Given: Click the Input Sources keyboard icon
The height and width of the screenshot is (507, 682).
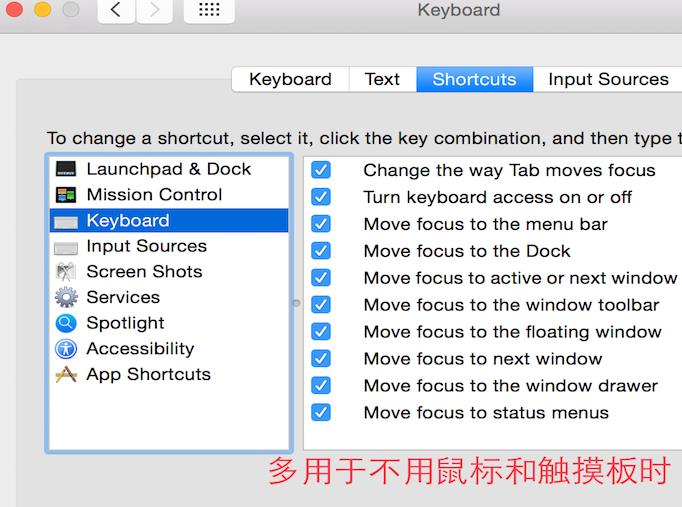Looking at the screenshot, I should point(66,247).
